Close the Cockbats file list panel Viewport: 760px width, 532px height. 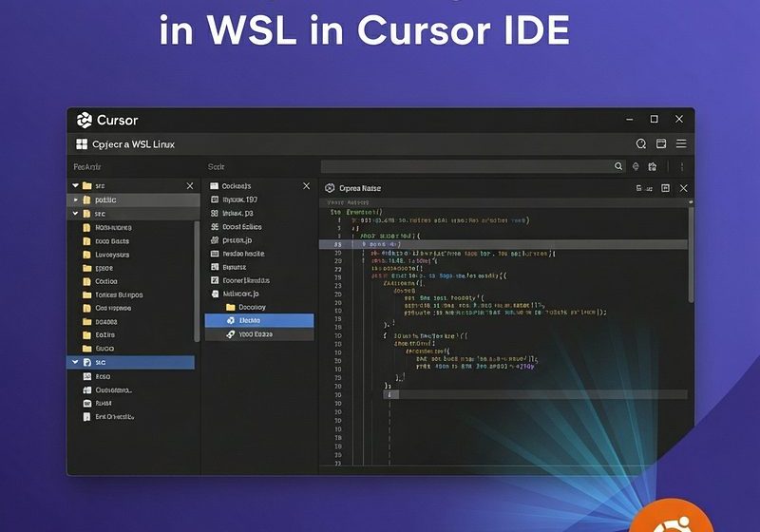[306, 185]
